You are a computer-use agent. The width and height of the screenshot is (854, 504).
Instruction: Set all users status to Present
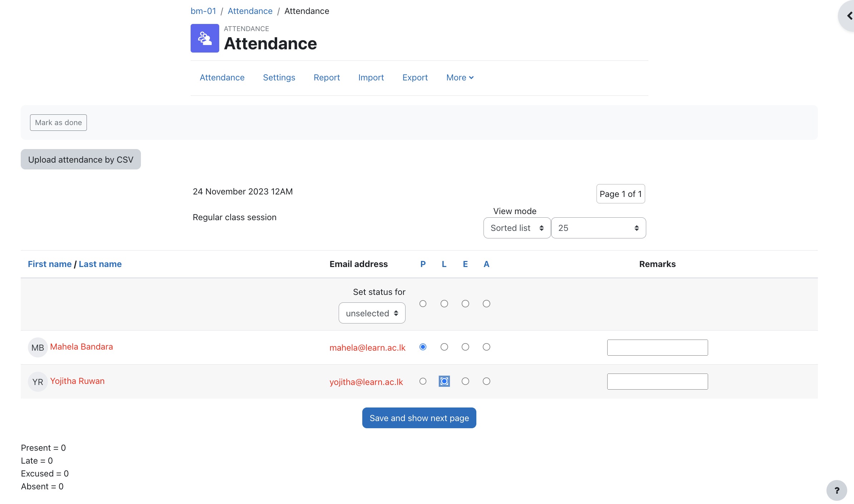click(423, 304)
